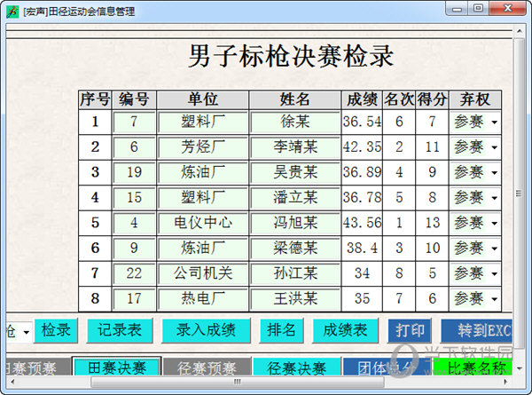Open the 记录表 record sheet
The width and height of the screenshot is (532, 395).
pos(120,330)
